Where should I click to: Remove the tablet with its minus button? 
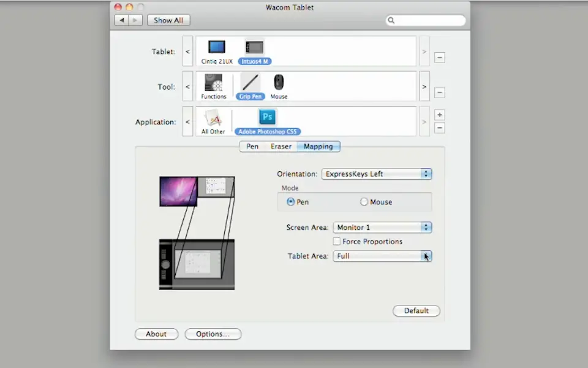[440, 58]
